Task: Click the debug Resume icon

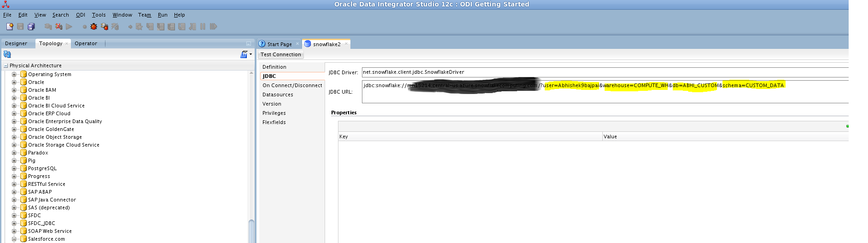Action: click(213, 27)
